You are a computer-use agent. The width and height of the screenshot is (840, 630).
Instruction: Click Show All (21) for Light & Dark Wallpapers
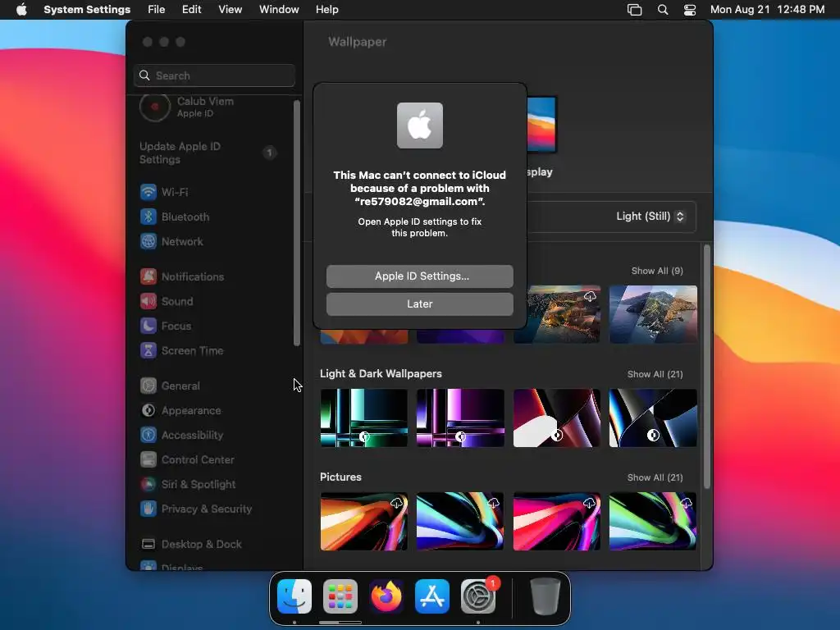(x=655, y=374)
